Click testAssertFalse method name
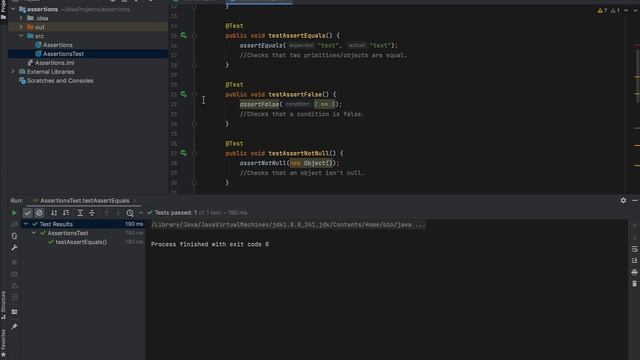This screenshot has height=360, width=640. [295, 94]
